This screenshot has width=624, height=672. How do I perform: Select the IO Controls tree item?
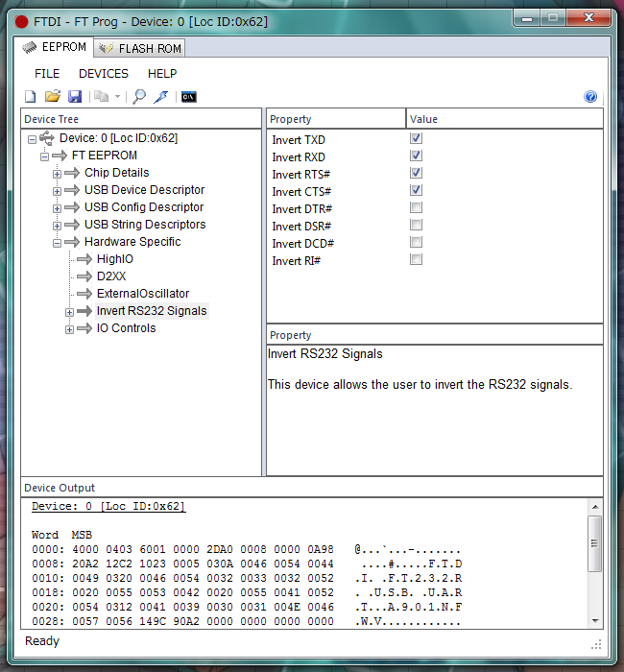126,328
